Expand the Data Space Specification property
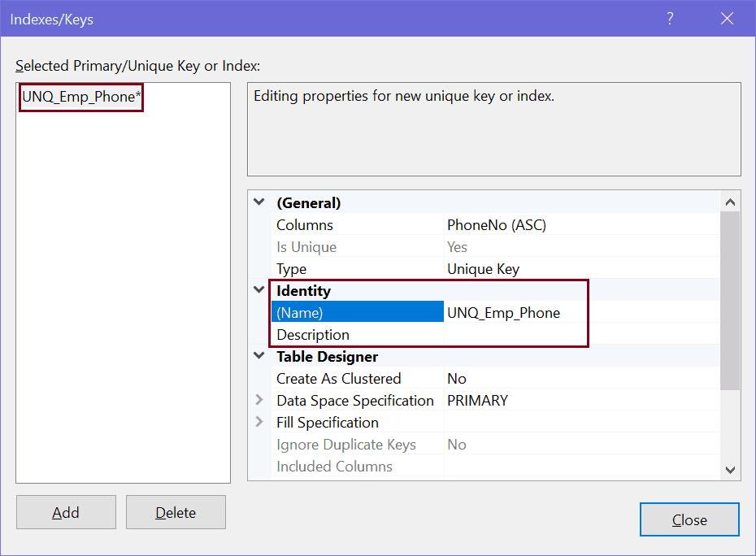756x556 pixels. [x=259, y=400]
